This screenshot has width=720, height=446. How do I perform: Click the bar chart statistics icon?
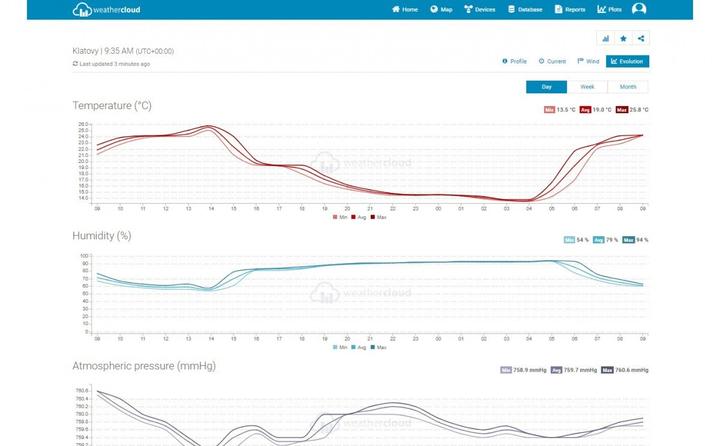tap(606, 39)
